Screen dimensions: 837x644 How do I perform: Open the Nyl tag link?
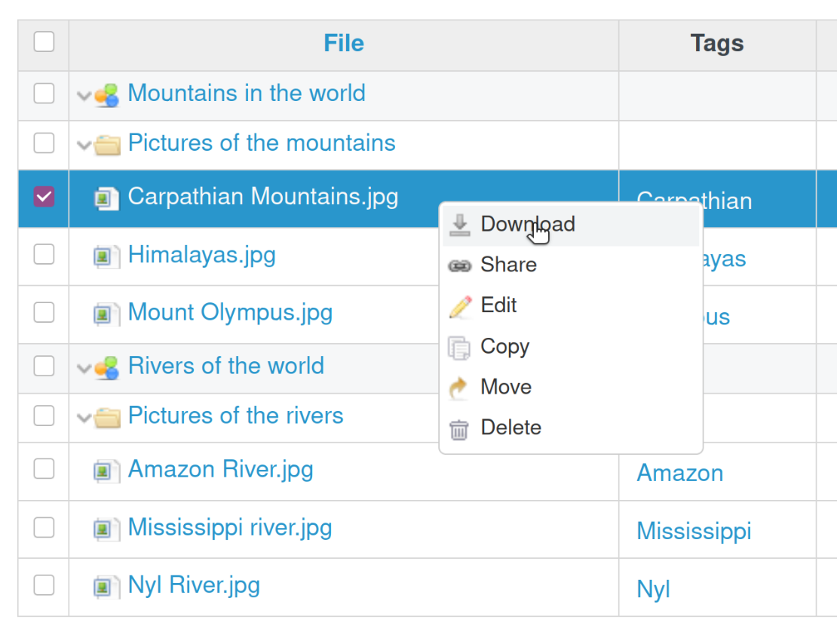pos(652,589)
